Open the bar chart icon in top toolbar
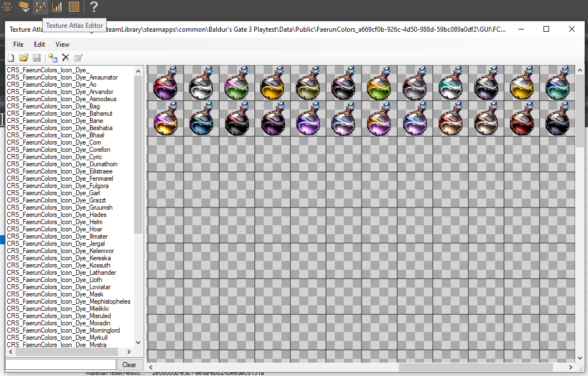The image size is (588, 376). point(57,7)
